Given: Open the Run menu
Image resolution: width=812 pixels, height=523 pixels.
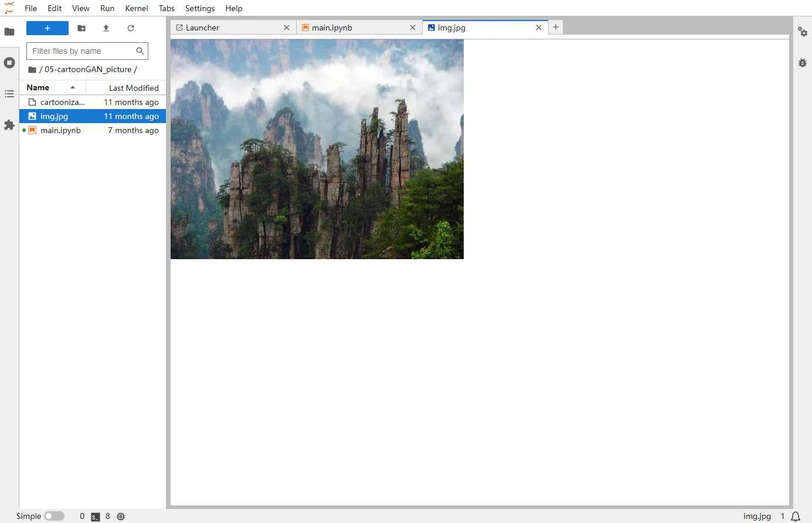Looking at the screenshot, I should (x=107, y=8).
